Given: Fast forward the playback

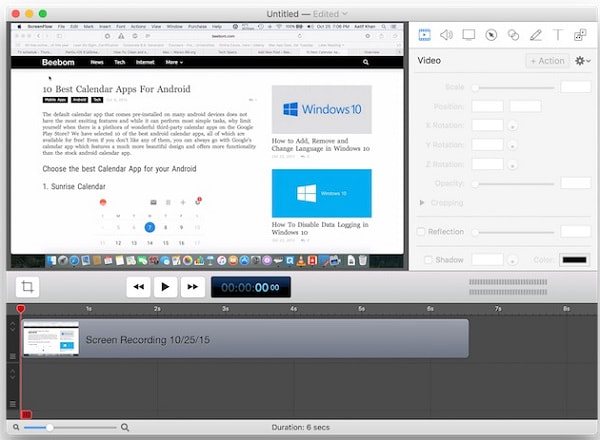Looking at the screenshot, I should [192, 287].
